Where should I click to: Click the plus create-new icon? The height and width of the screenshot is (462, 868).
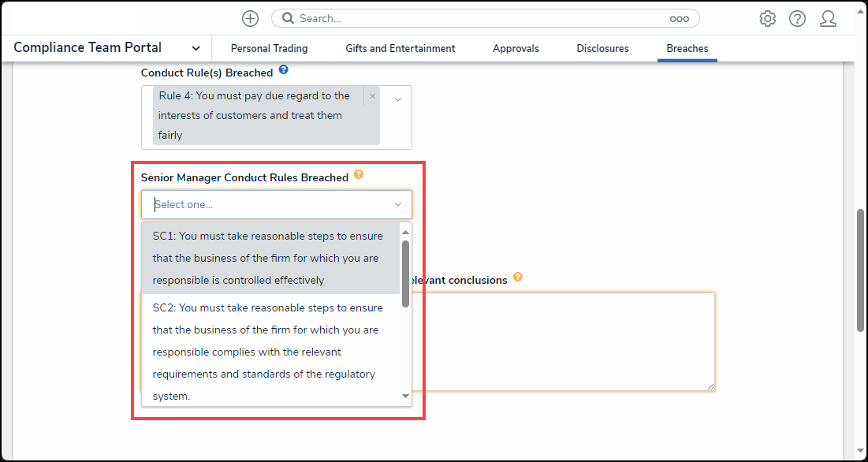pos(250,18)
